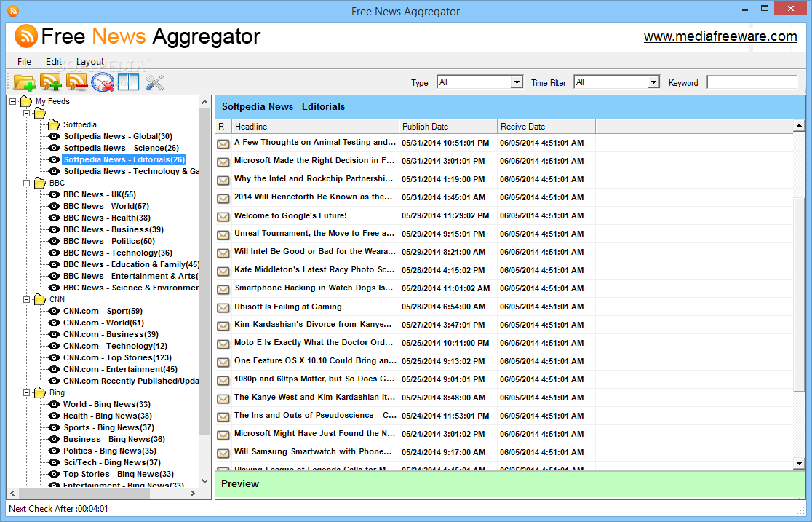Click envelope icon for 'Why the Intel and Rockchip'
This screenshot has height=522, width=812.
223,181
